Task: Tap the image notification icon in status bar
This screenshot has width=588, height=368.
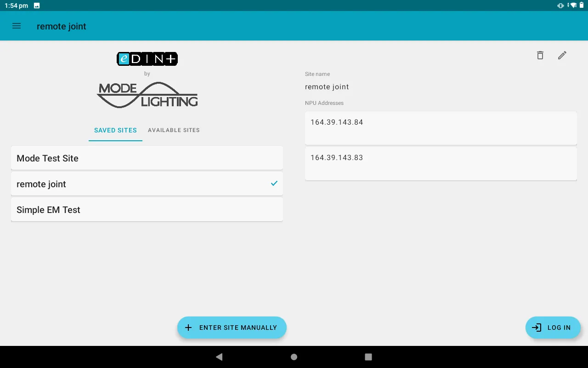Action: point(37,6)
